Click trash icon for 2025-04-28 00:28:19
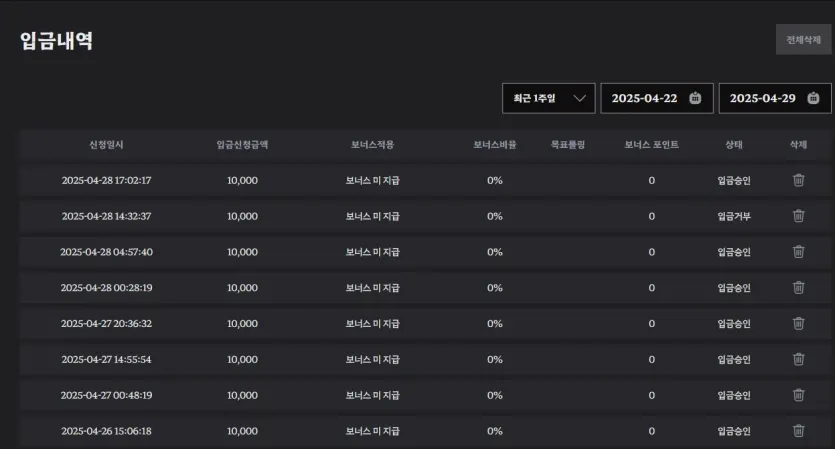The height and width of the screenshot is (449, 835). tap(798, 288)
